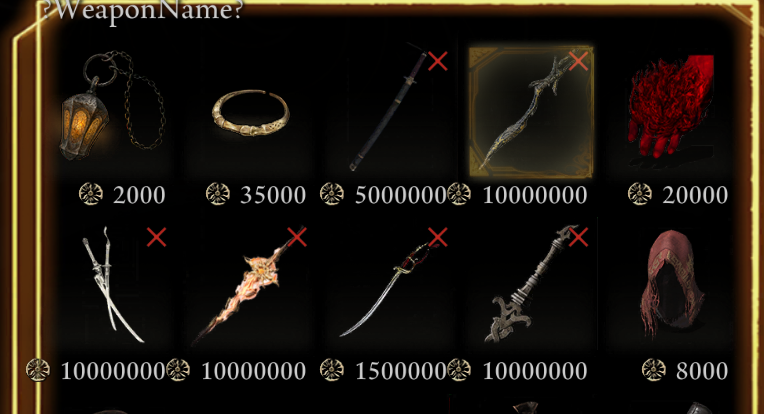The width and height of the screenshot is (764, 414).
Task: Click the 5000000 price label
Action: [x=401, y=195]
